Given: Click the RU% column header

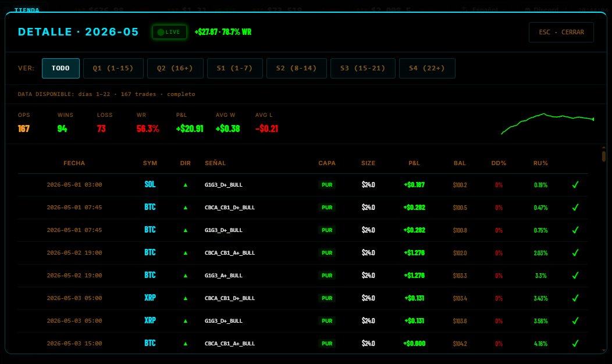Looking at the screenshot, I should [x=540, y=163].
